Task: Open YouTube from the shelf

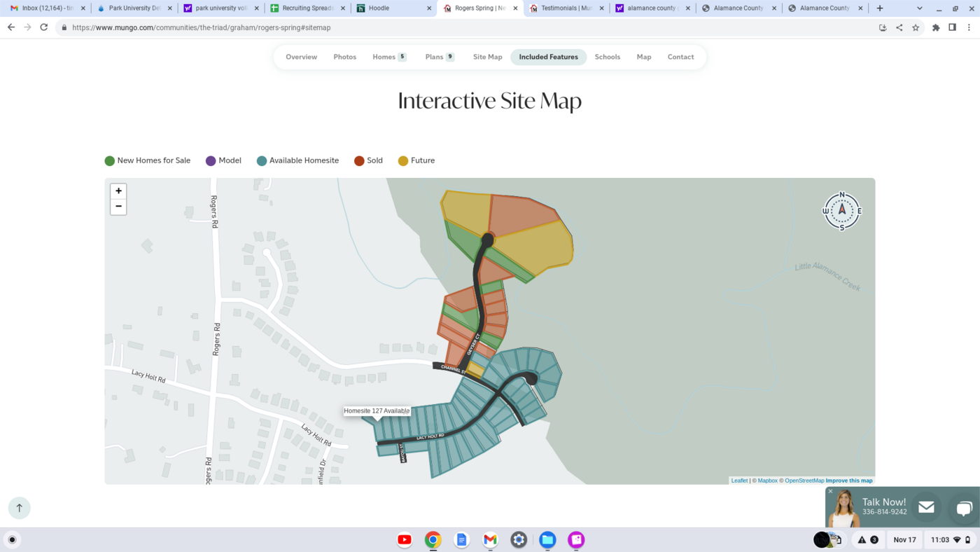Action: [405, 539]
